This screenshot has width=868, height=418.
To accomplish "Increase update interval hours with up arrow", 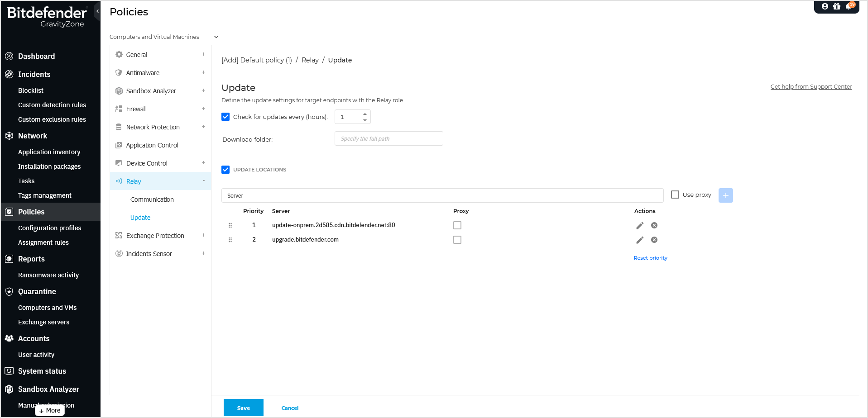I will (365, 114).
